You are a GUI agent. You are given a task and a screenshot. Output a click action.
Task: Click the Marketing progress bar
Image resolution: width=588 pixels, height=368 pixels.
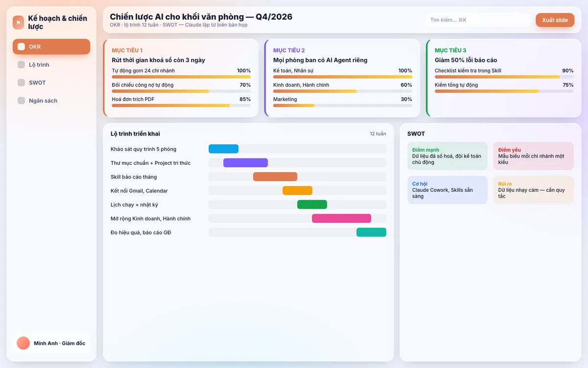(x=343, y=105)
